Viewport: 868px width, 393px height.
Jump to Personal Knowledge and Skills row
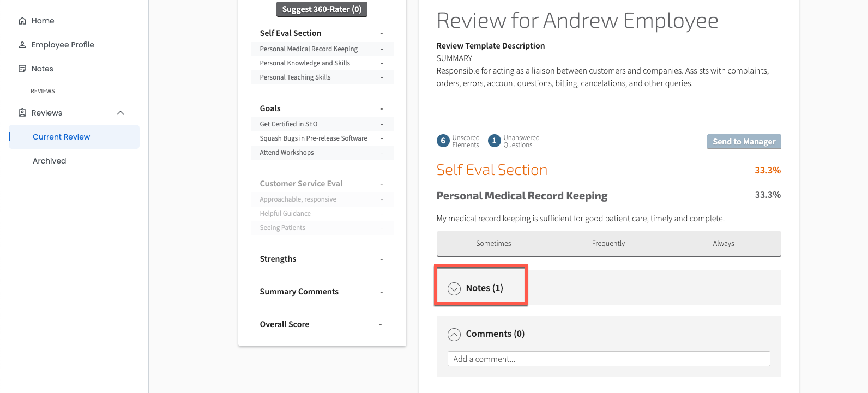pyautogui.click(x=322, y=63)
